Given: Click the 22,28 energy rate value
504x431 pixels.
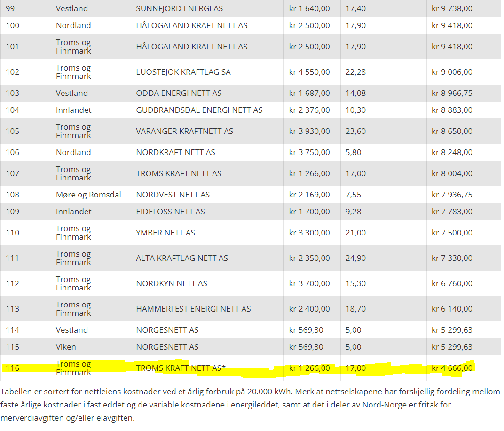Looking at the screenshot, I should [x=355, y=72].
